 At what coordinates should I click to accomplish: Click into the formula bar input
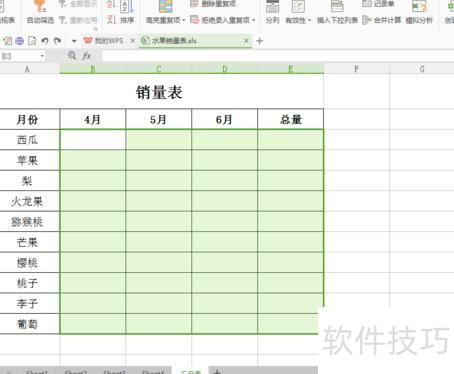(x=278, y=56)
